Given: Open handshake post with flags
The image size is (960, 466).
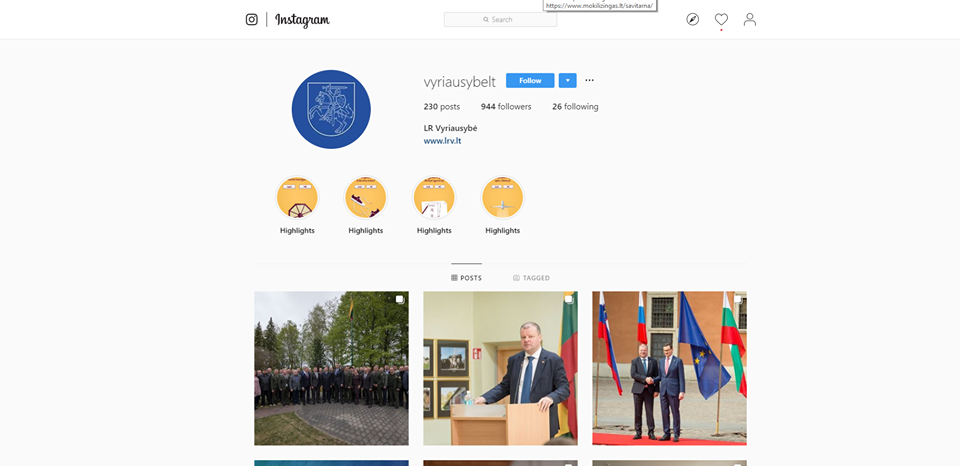Looking at the screenshot, I should click(669, 368).
